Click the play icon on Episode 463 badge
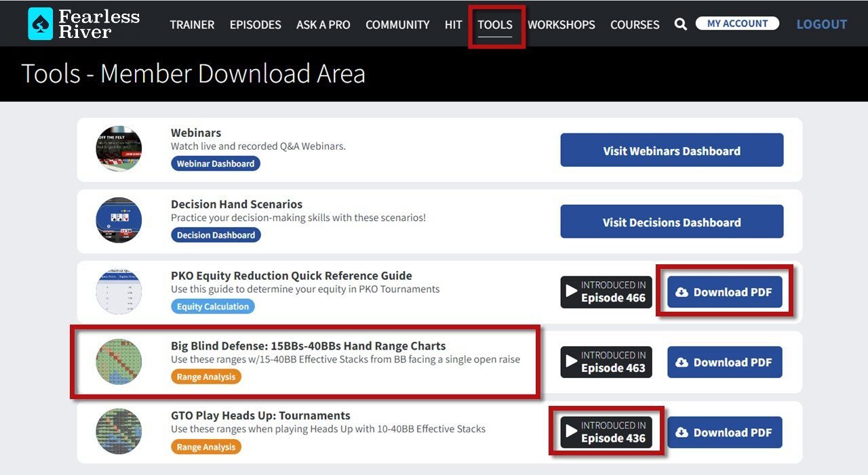Image resolution: width=868 pixels, height=475 pixels. (x=571, y=362)
